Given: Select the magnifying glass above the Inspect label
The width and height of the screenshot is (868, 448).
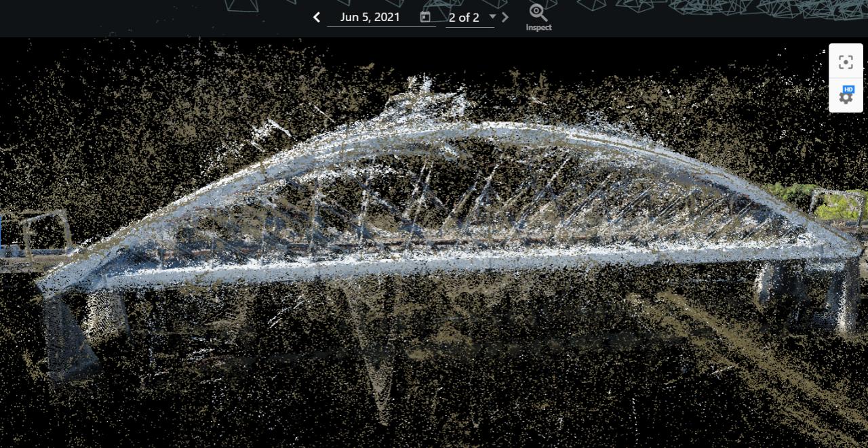Looking at the screenshot, I should coord(538,11).
